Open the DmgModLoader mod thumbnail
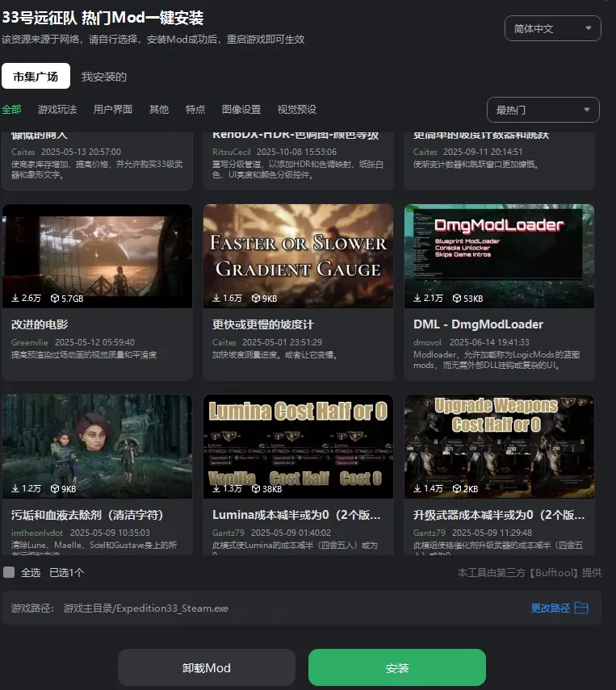The image size is (616, 690). coord(499,256)
